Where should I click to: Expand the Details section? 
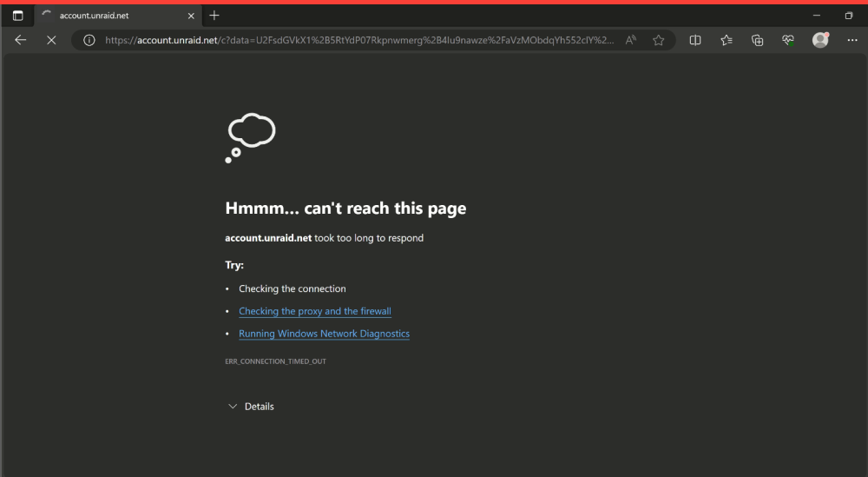click(251, 406)
